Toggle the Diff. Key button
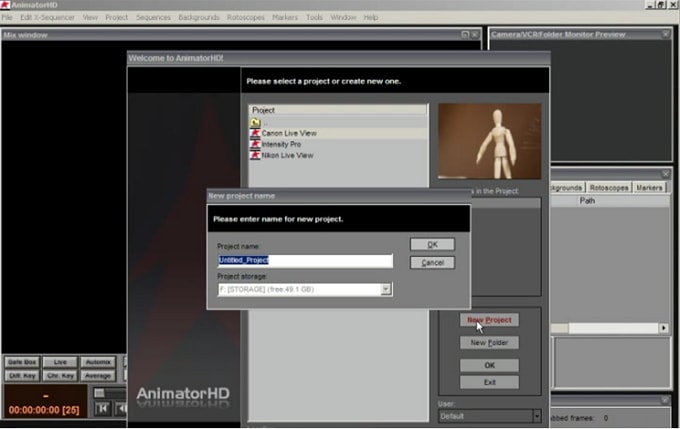Image resolution: width=680 pixels, height=429 pixels. tap(22, 376)
